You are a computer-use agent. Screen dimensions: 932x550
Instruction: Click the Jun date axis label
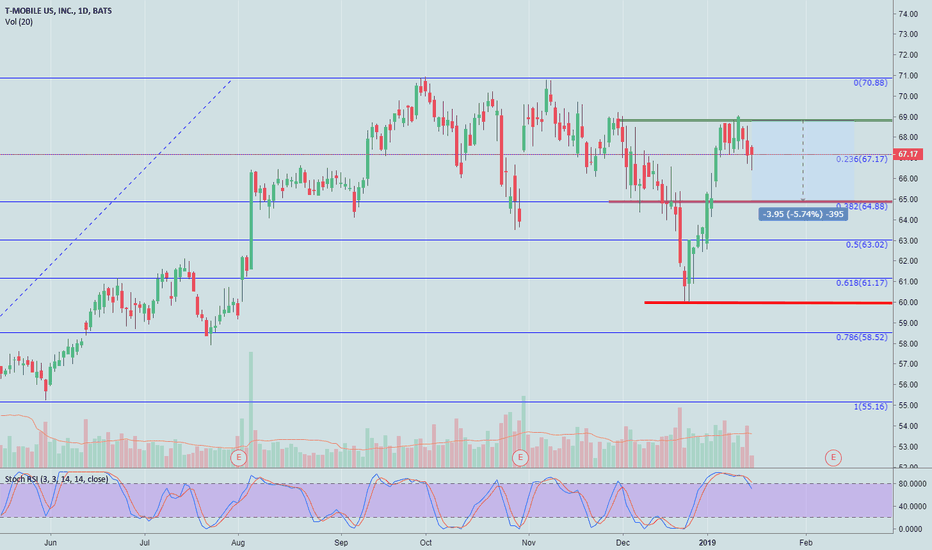51,542
